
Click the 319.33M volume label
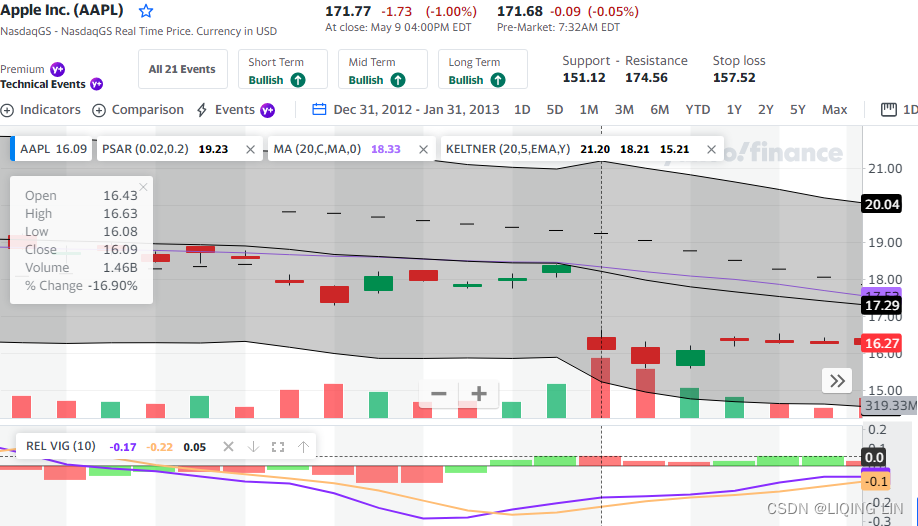[x=890, y=405]
